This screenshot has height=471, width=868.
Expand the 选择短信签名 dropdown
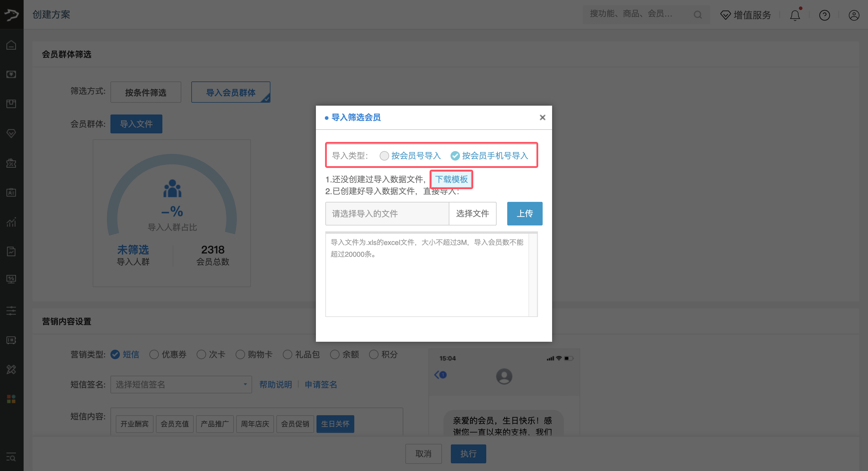click(181, 385)
